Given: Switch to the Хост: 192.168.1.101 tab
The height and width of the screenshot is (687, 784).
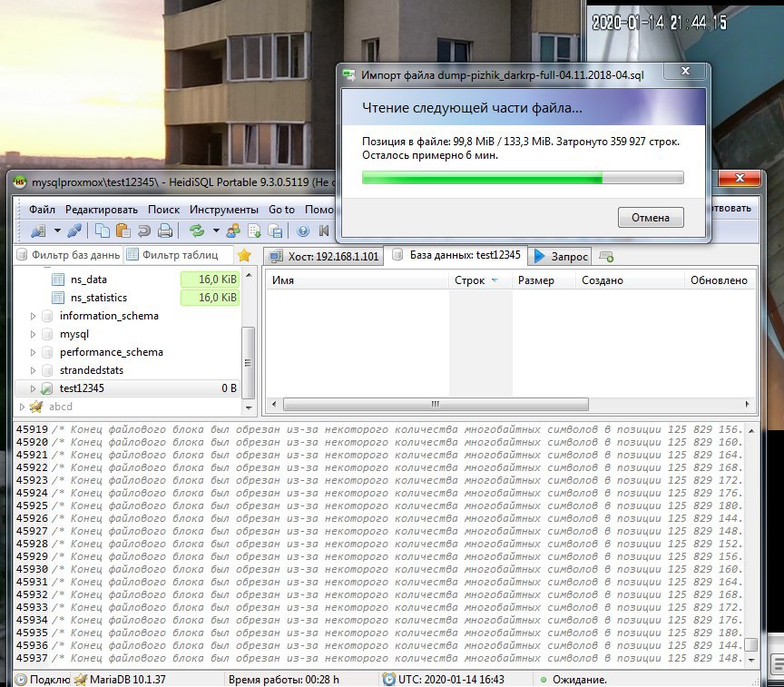Looking at the screenshot, I should [324, 257].
